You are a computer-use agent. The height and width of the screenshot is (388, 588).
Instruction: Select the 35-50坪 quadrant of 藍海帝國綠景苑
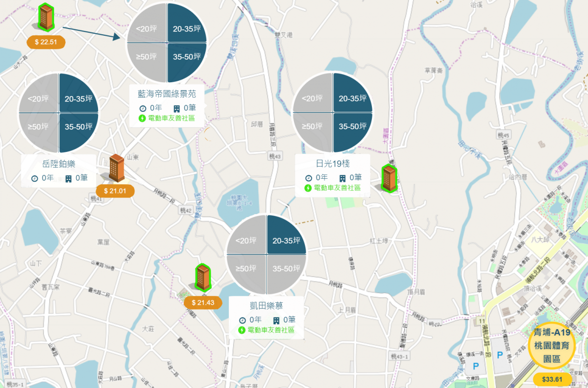tap(187, 63)
